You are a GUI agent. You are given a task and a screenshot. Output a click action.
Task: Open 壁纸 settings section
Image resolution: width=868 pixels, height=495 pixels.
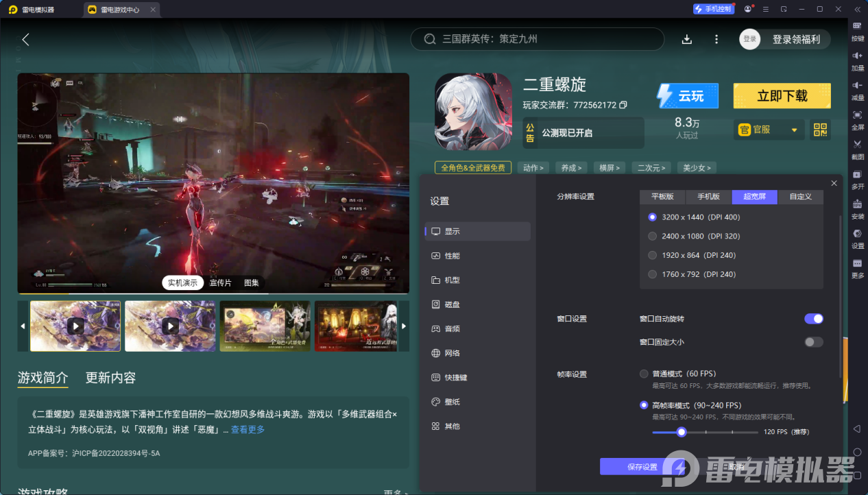(477, 402)
